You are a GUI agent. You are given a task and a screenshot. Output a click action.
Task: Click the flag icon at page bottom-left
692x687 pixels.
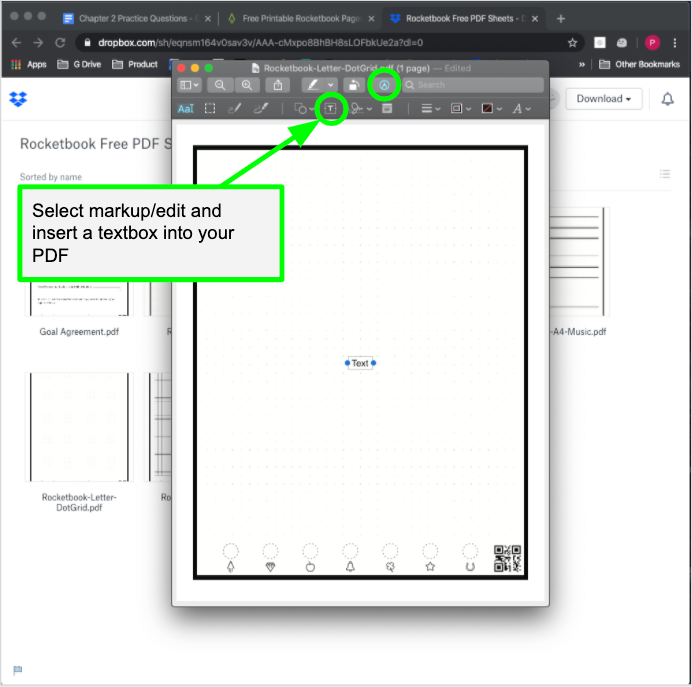coord(18,670)
